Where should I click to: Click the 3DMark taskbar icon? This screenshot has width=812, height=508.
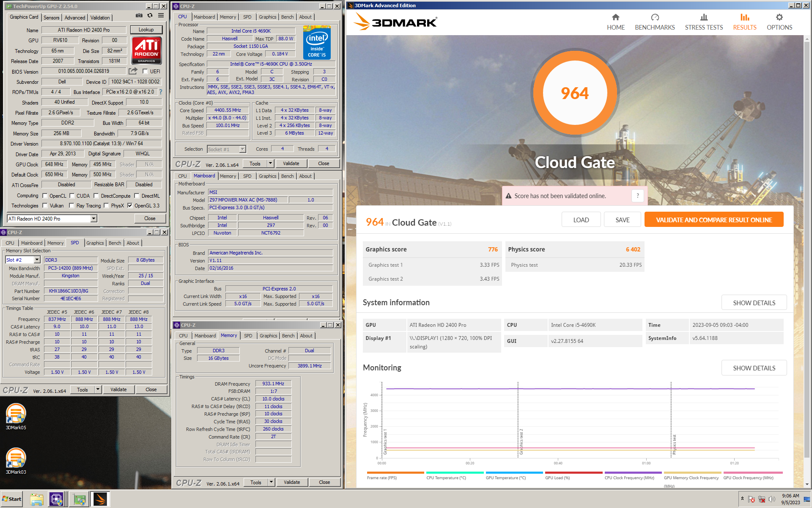(100, 499)
